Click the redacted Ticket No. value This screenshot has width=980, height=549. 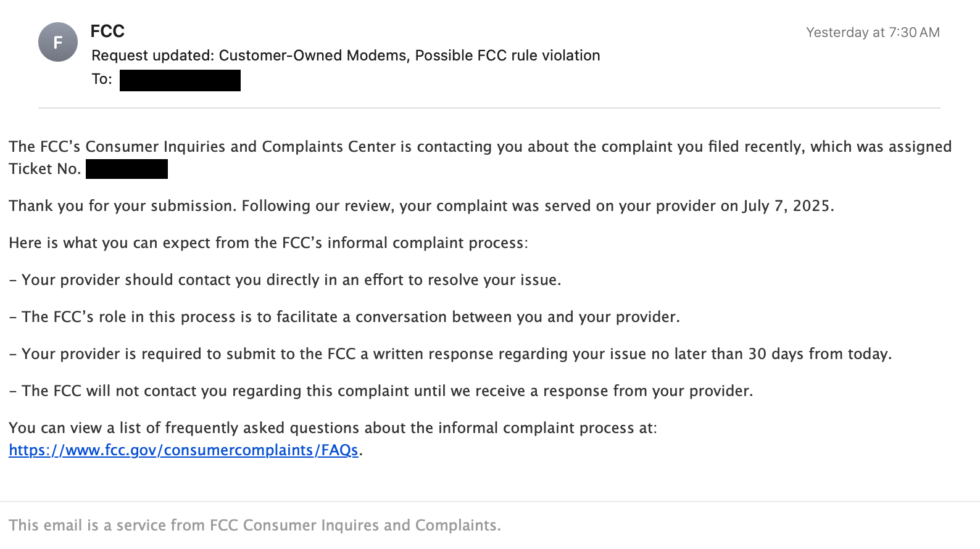coord(127,169)
